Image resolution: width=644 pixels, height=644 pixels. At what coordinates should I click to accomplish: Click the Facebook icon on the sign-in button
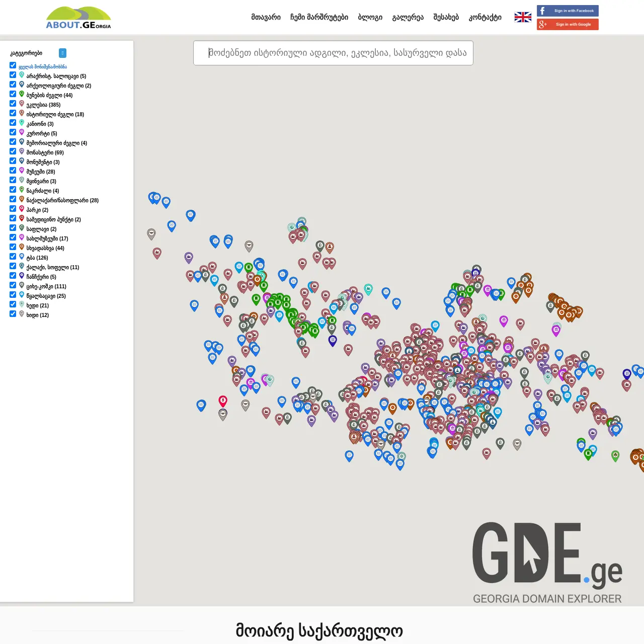[542, 11]
